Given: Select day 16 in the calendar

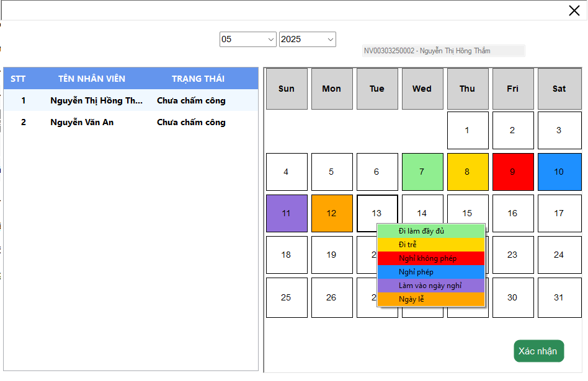Looking at the screenshot, I should pyautogui.click(x=513, y=214).
